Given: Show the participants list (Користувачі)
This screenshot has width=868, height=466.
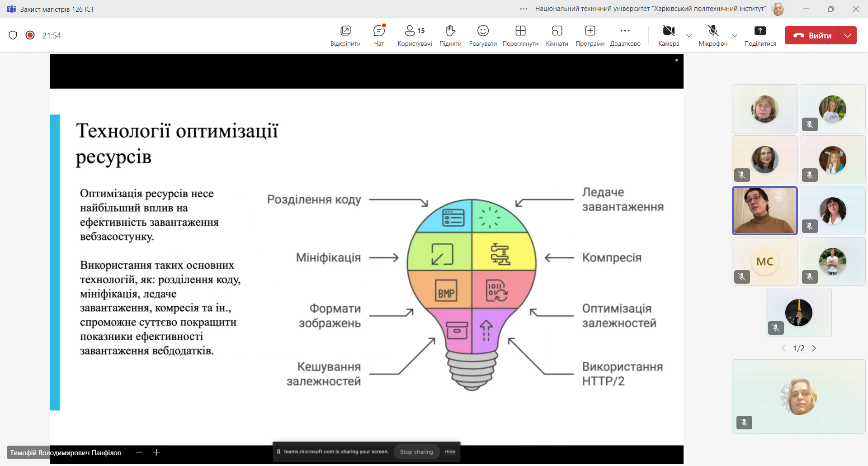Looking at the screenshot, I should coord(415,35).
